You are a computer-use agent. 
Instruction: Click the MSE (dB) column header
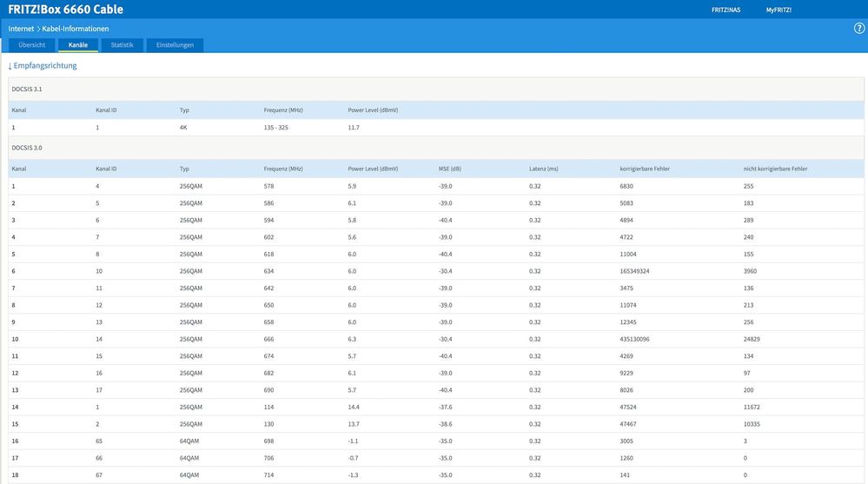pos(449,169)
